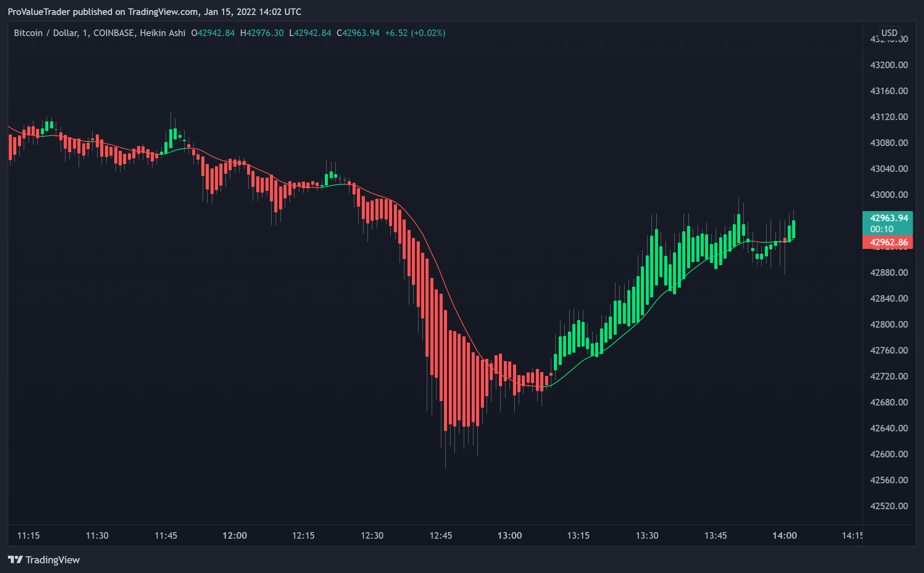The height and width of the screenshot is (573, 924).
Task: Click the low value L42942.84
Action: [x=310, y=33]
